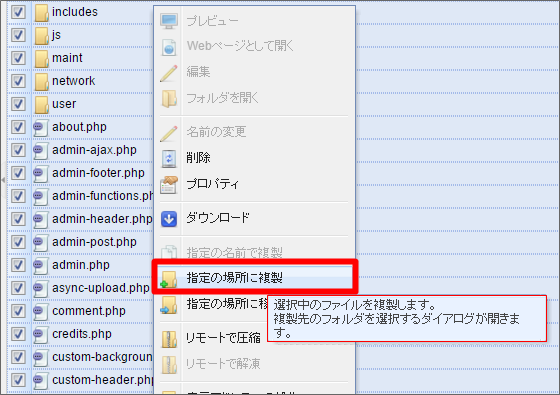
Task: Choose 指定の場所に複製 menu entry
Action: (254, 278)
